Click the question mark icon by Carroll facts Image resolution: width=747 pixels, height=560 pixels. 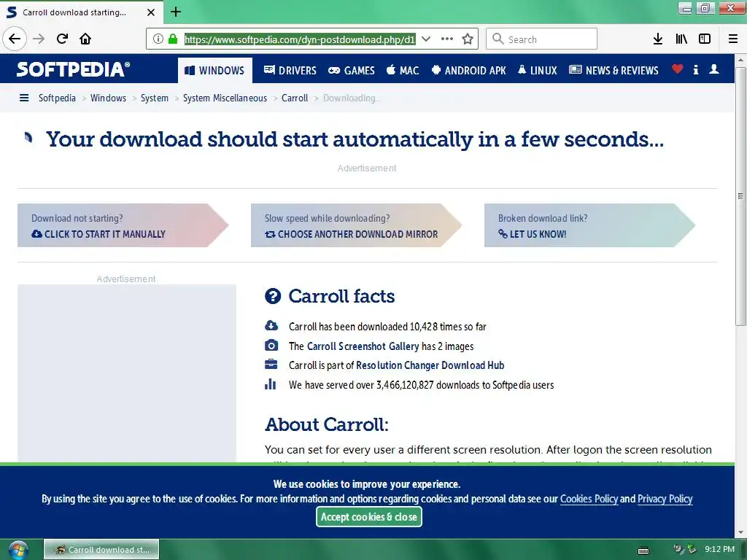[x=273, y=296]
